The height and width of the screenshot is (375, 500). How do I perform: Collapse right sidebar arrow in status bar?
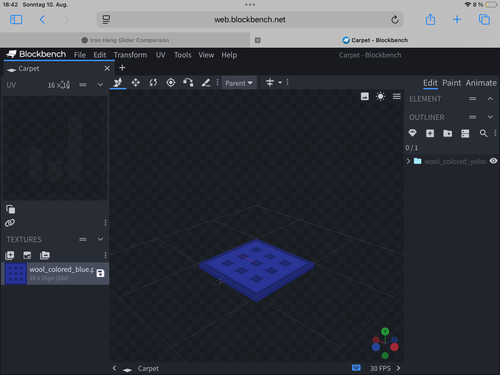398,368
